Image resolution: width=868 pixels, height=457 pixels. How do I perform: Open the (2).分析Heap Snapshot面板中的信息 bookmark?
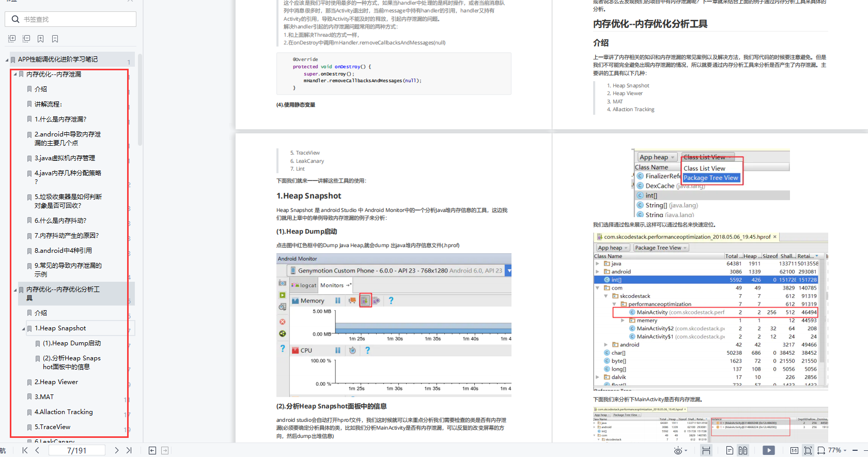[x=71, y=362]
